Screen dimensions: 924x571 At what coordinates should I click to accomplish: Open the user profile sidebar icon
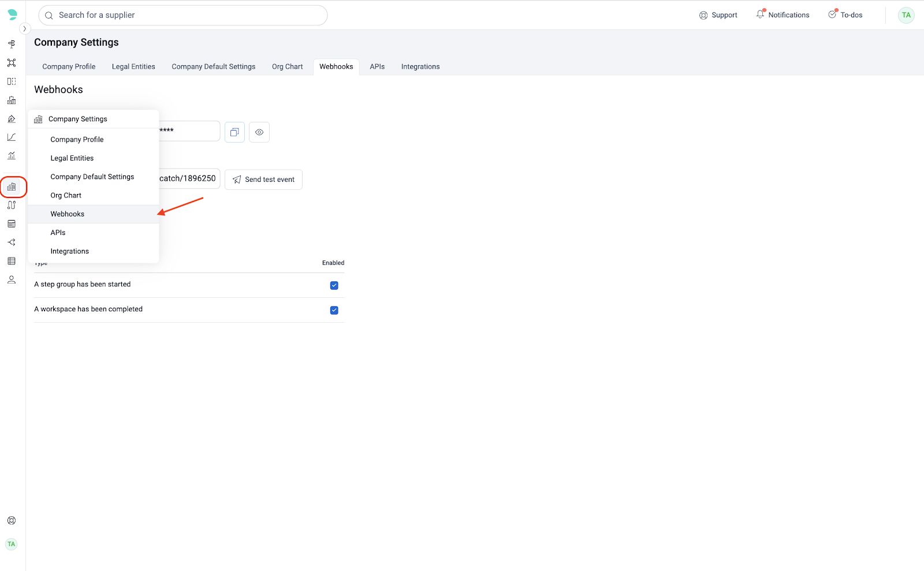point(12,280)
